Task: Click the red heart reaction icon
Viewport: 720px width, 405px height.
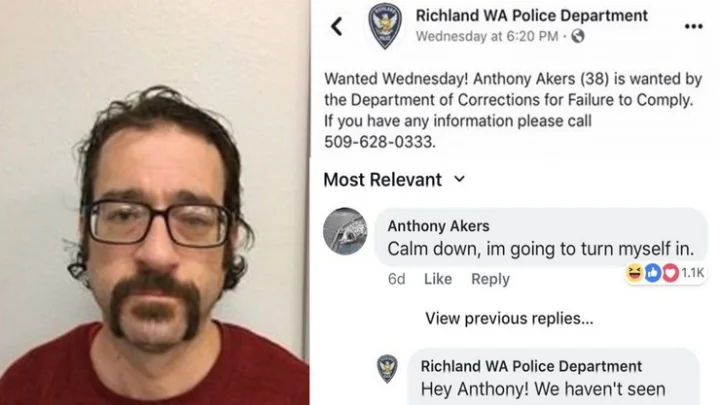Action: pyautogui.click(x=670, y=273)
